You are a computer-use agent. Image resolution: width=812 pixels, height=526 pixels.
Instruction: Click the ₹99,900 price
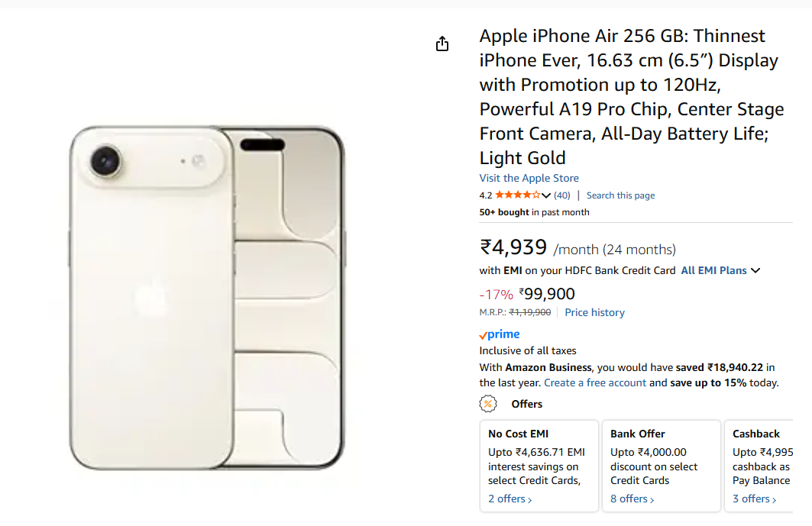tap(547, 294)
